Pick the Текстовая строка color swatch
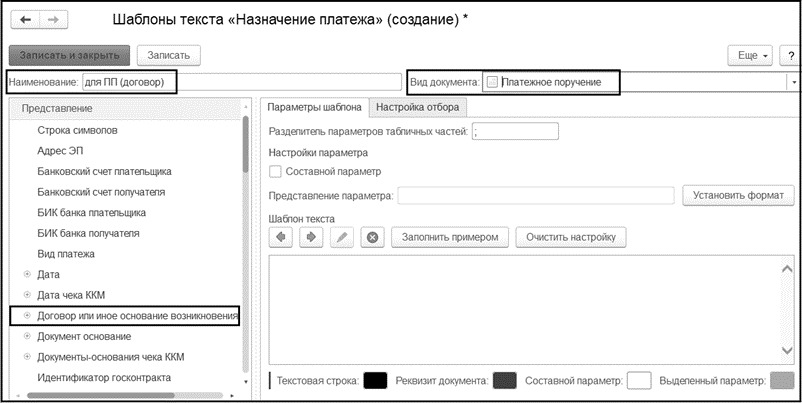The height and width of the screenshot is (403, 802). pos(375,381)
